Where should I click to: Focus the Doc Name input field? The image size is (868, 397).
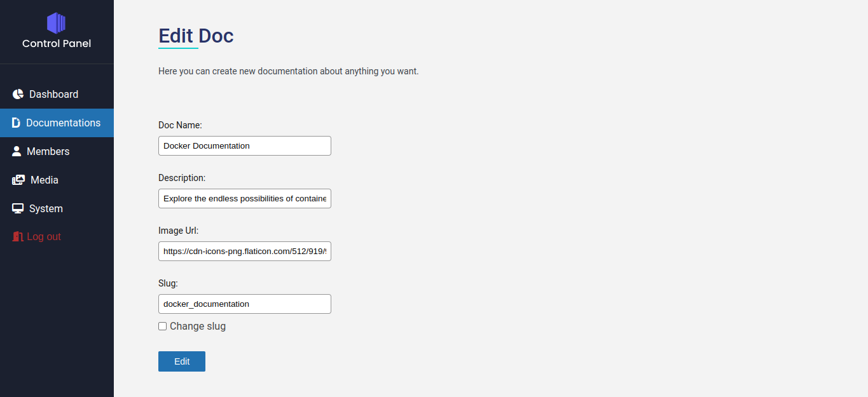(245, 145)
